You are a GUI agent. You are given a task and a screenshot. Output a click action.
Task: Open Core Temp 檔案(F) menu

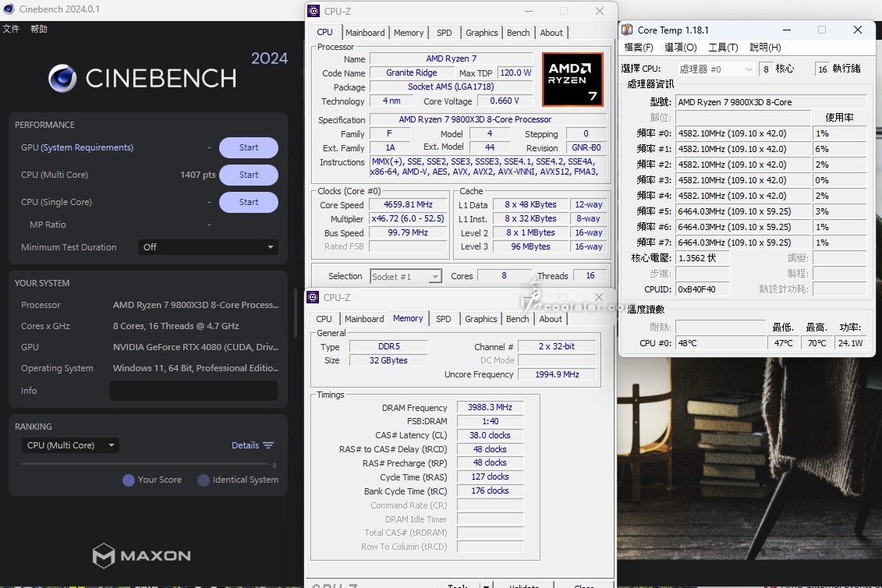pyautogui.click(x=639, y=48)
